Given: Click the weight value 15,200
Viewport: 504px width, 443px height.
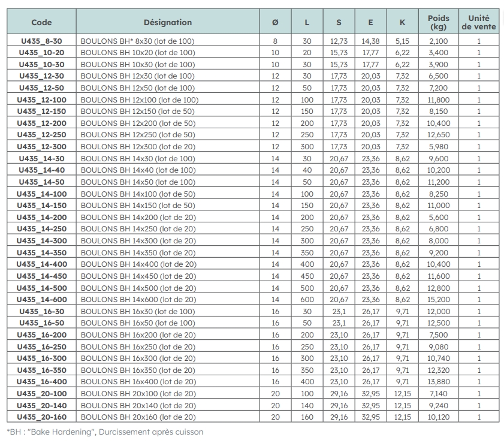Looking at the screenshot, I should tap(438, 300).
